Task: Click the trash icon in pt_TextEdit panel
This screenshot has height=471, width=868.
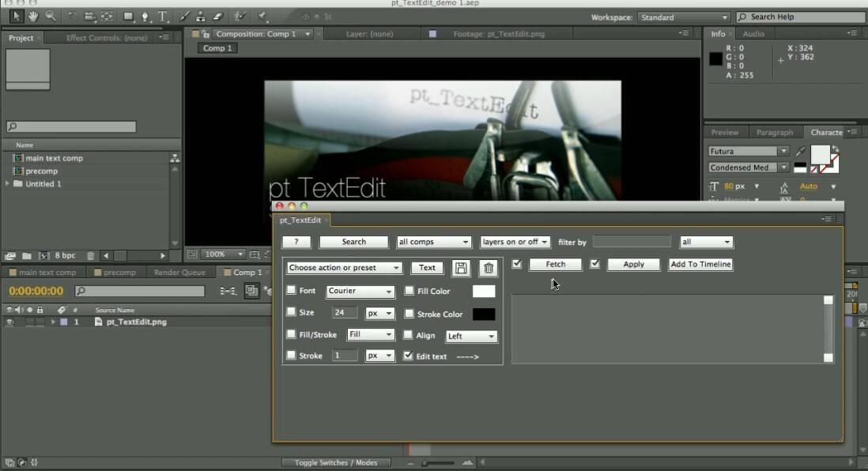Action: click(489, 268)
